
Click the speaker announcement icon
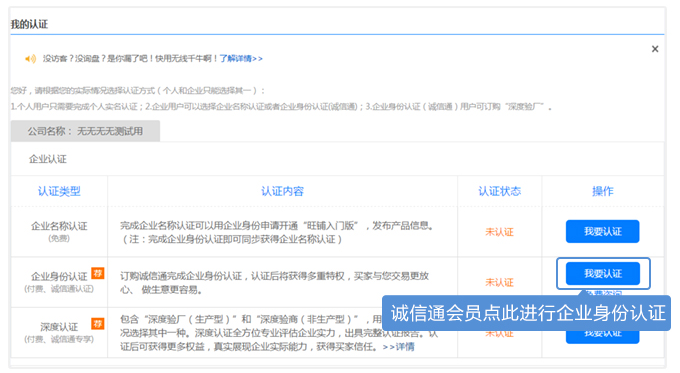coord(30,59)
